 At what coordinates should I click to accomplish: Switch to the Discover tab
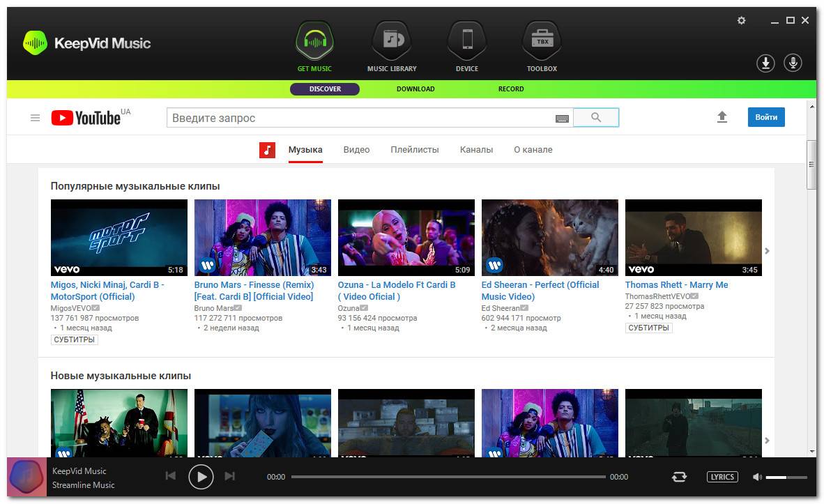pyautogui.click(x=325, y=89)
